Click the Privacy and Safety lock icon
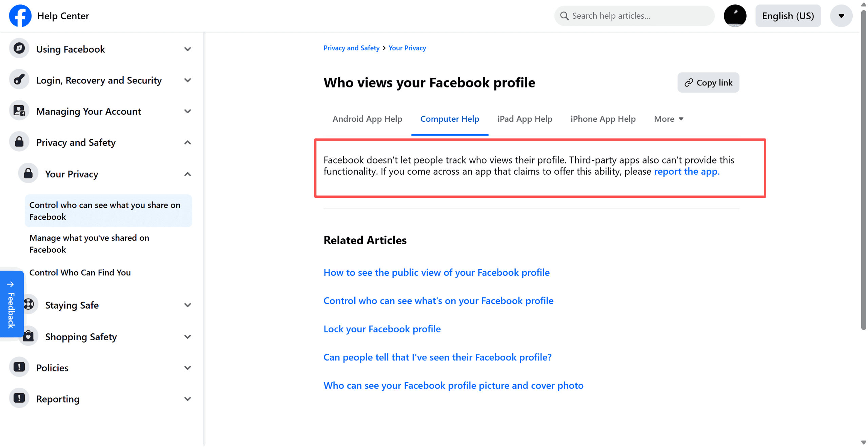This screenshot has height=447, width=868. pos(19,142)
